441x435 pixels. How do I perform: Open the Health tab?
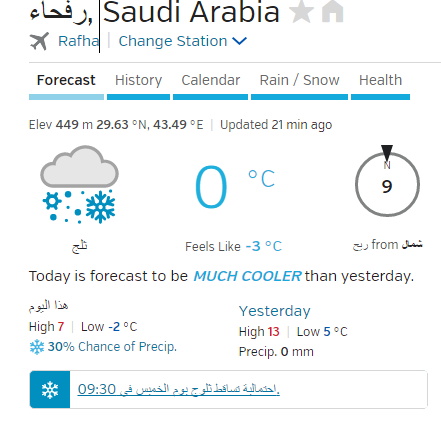point(380,80)
